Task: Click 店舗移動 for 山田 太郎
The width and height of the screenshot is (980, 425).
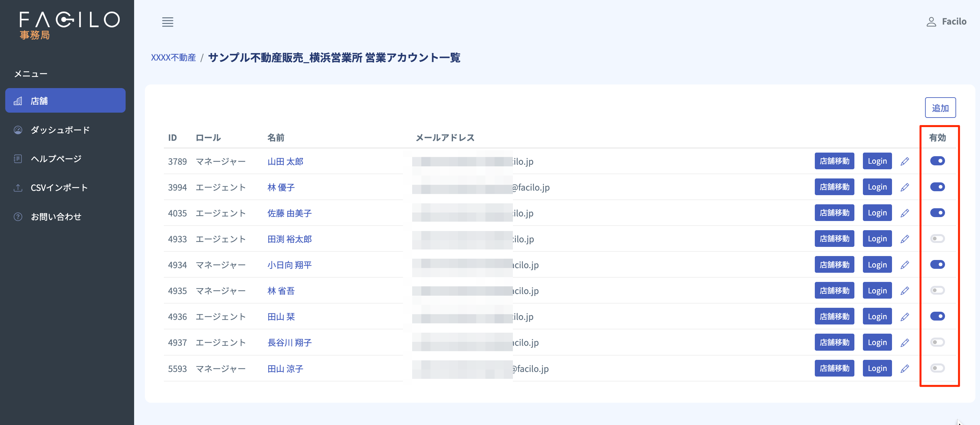Action: (x=834, y=161)
